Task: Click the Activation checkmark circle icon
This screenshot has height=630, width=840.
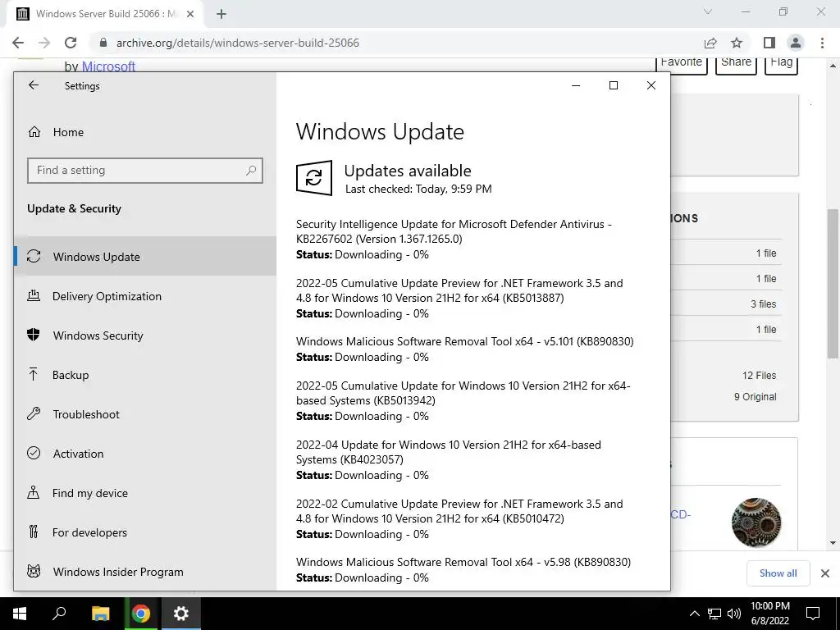Action: (34, 453)
